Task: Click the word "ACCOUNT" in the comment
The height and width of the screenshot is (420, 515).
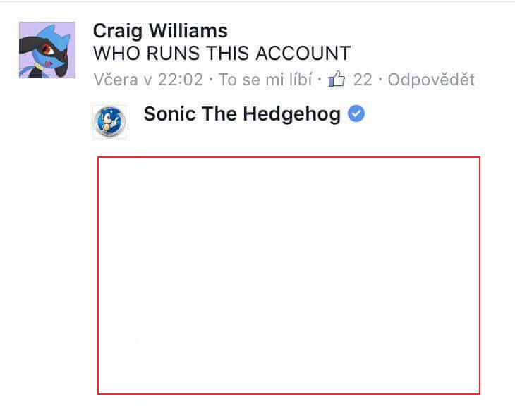Action: point(303,53)
